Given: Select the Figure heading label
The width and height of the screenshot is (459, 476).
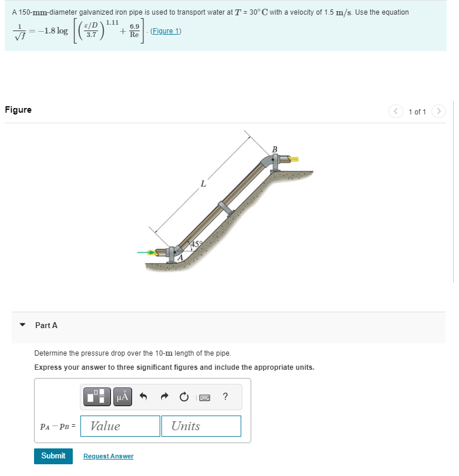Looking at the screenshot, I should coord(18,110).
